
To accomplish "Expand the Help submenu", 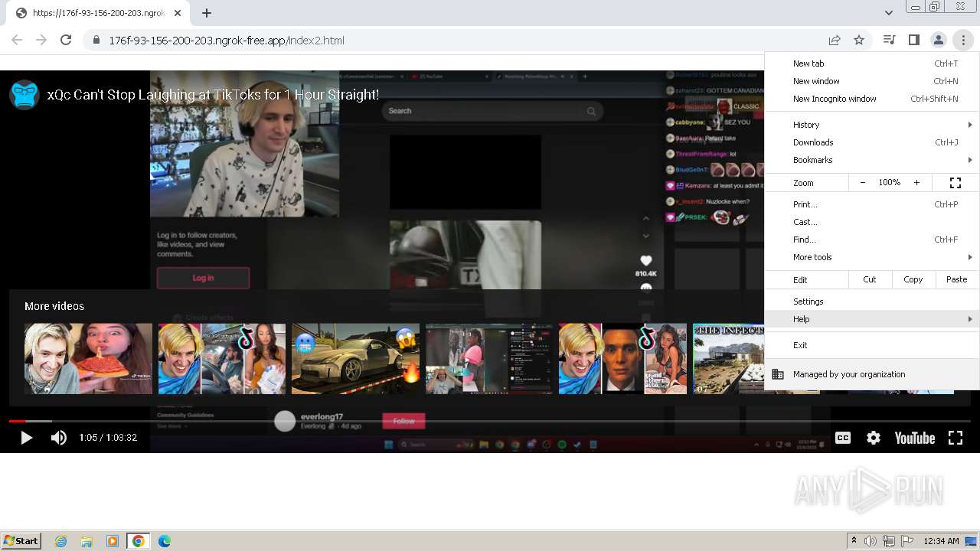I will tap(872, 319).
